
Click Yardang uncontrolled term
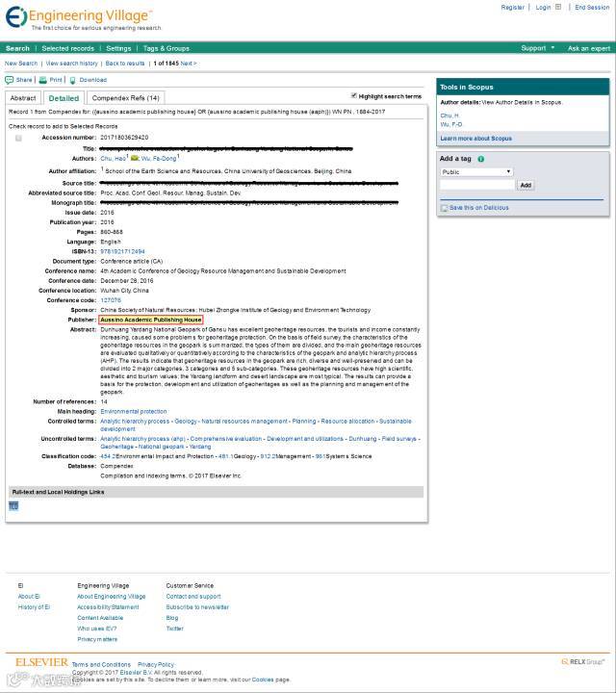[200, 447]
